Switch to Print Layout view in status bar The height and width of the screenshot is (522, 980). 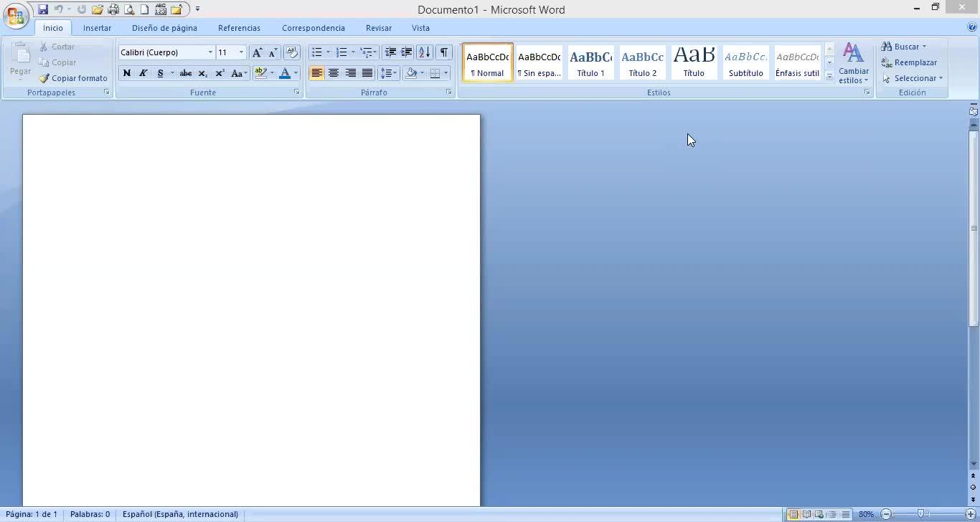(793, 514)
